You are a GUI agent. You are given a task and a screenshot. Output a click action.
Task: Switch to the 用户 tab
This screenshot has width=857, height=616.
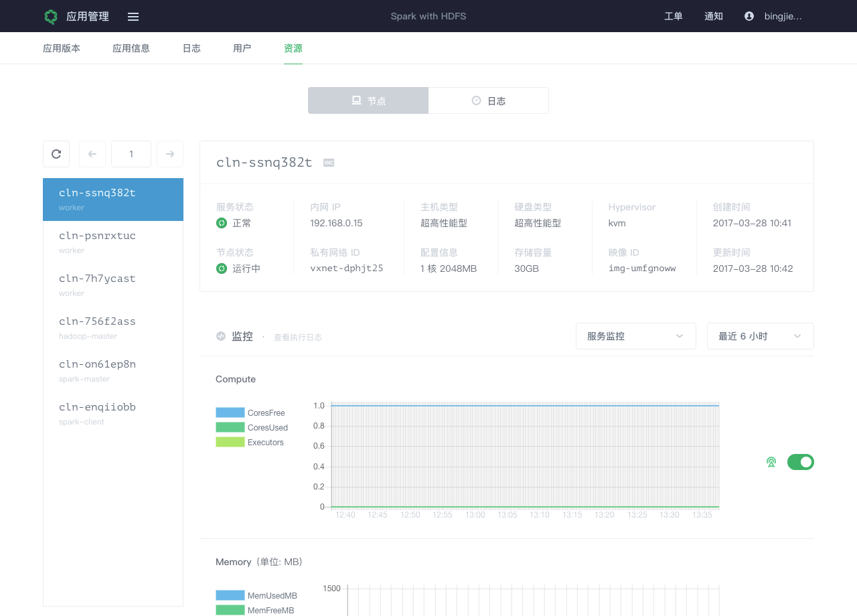pos(242,48)
